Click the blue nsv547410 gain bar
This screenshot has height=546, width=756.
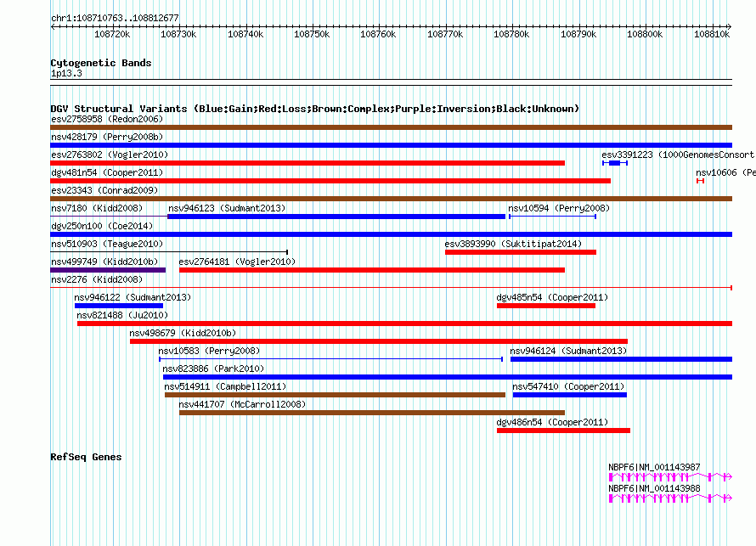tap(570, 395)
